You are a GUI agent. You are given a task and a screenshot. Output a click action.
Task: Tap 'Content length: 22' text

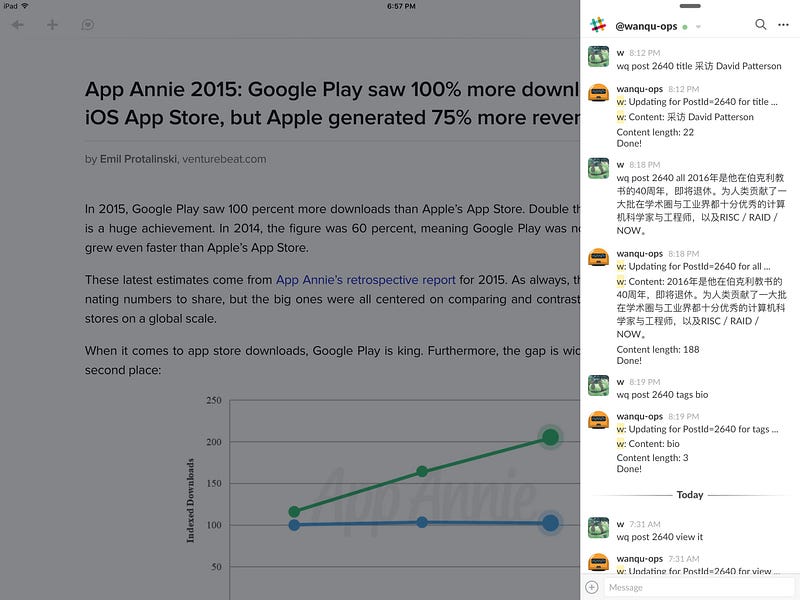pos(655,132)
